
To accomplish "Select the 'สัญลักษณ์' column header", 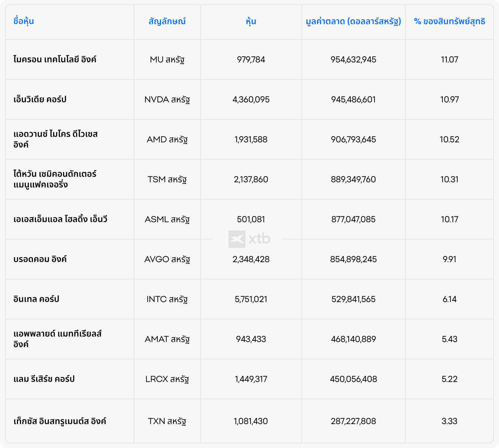I will (x=167, y=21).
